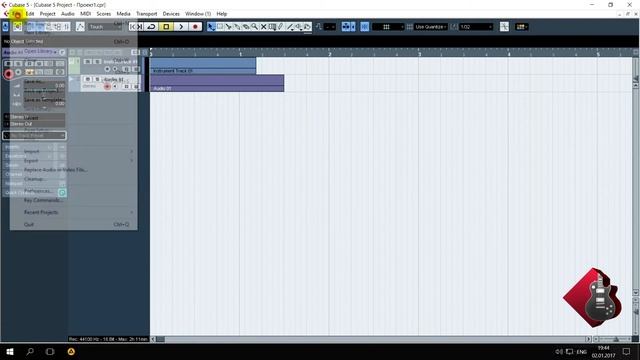
Task: Click the Record transport button
Action: tap(195, 27)
